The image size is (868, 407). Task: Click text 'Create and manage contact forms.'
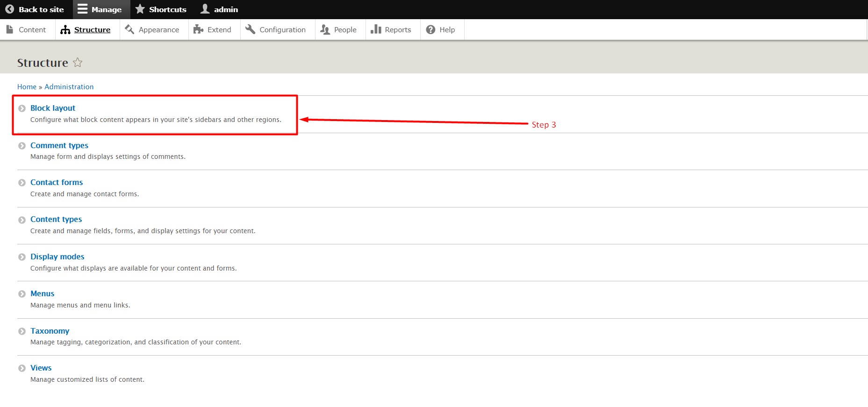pos(85,194)
